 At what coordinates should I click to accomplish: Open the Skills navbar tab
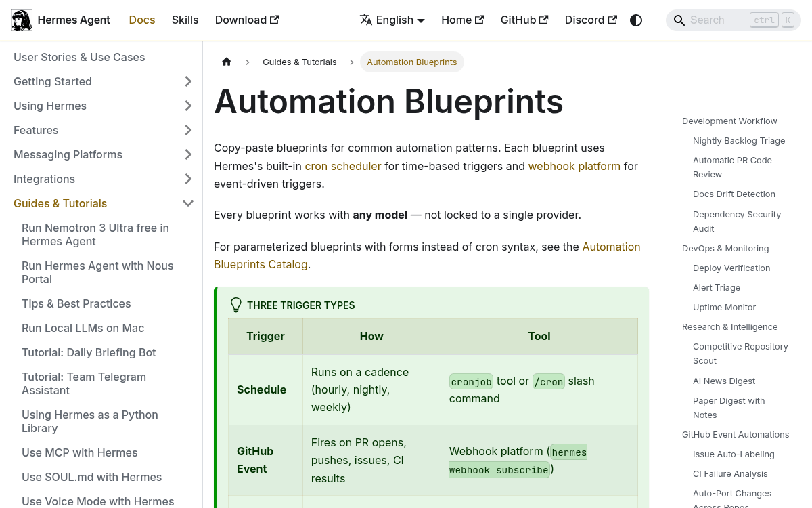pos(185,20)
